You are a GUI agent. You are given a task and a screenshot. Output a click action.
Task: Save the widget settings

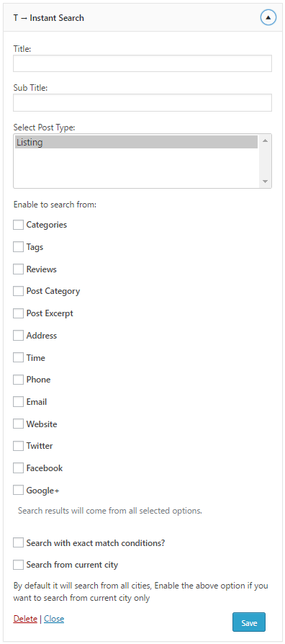click(249, 622)
